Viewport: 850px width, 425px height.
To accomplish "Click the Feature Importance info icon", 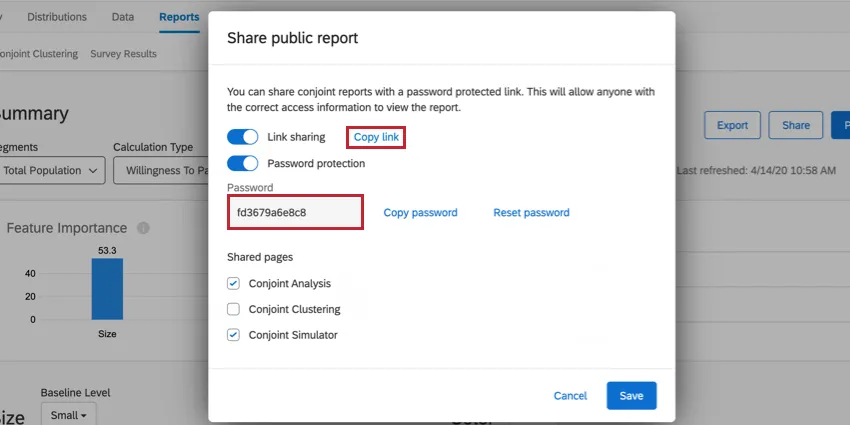I will point(143,228).
